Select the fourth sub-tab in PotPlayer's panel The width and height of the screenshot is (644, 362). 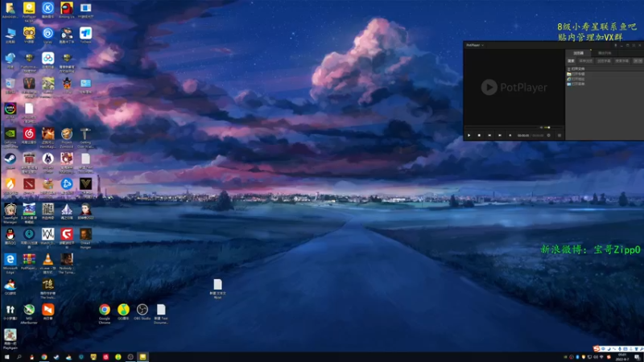click(621, 61)
